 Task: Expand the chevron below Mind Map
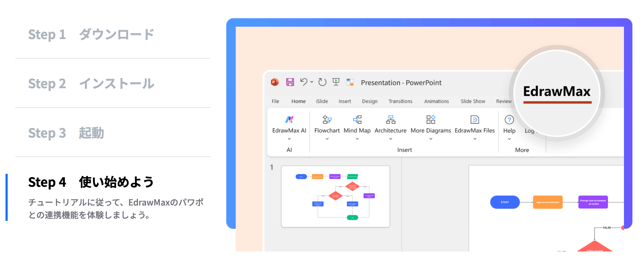tap(357, 139)
